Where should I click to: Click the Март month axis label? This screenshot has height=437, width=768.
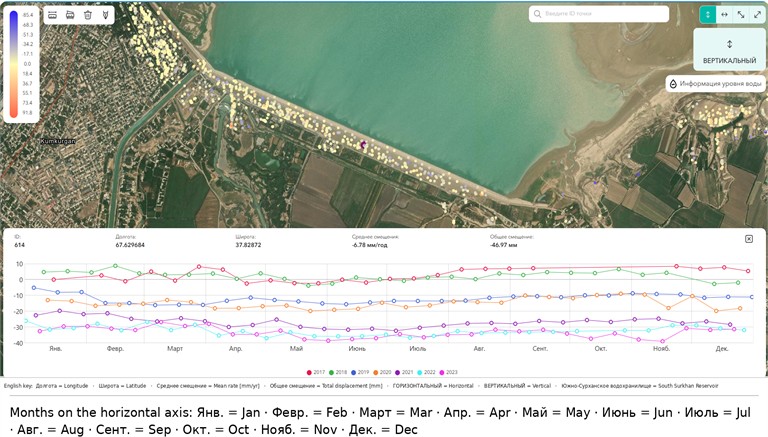click(175, 349)
